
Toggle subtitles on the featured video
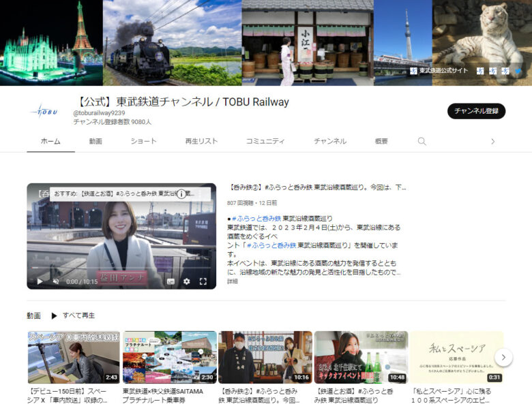pyautogui.click(x=171, y=281)
